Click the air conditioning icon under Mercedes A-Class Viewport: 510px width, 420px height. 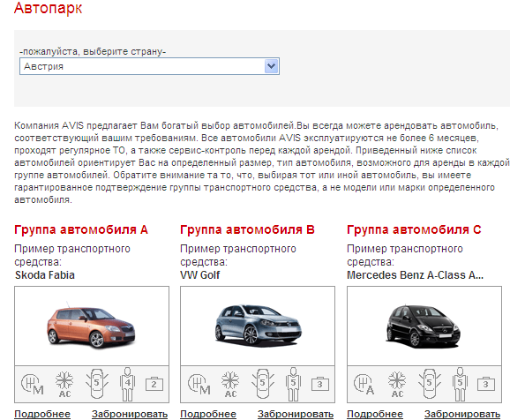[397, 384]
